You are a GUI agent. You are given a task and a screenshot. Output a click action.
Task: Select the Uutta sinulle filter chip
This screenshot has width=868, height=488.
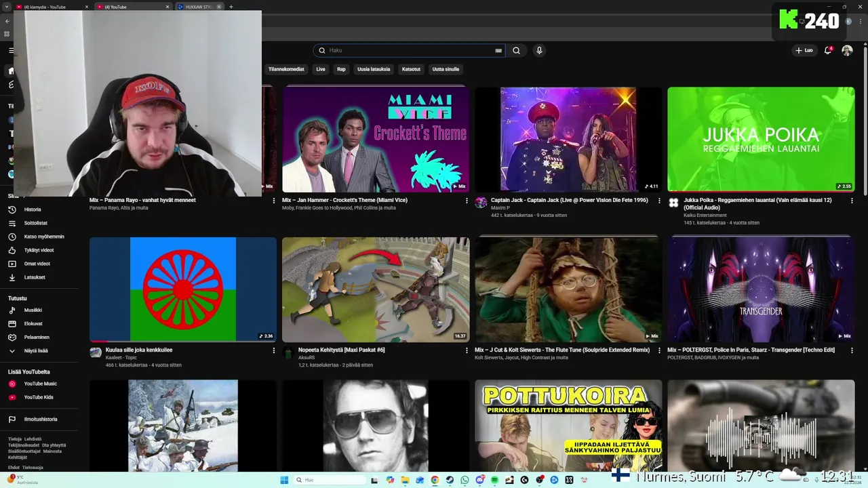[446, 69]
